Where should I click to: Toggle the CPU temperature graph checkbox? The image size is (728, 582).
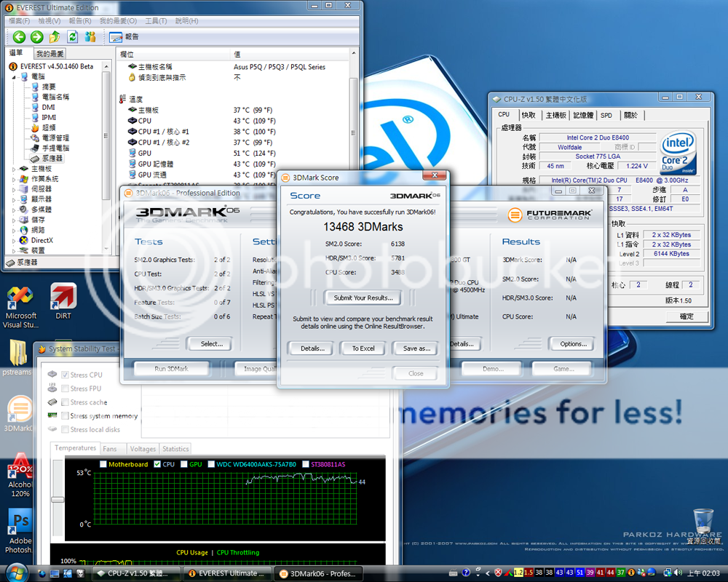point(157,464)
